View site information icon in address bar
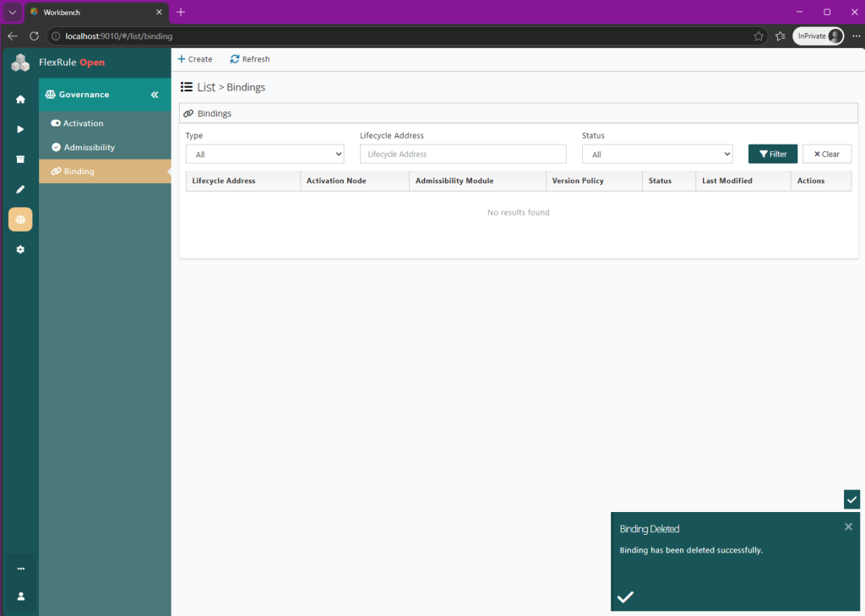The height and width of the screenshot is (616, 865). tap(56, 35)
